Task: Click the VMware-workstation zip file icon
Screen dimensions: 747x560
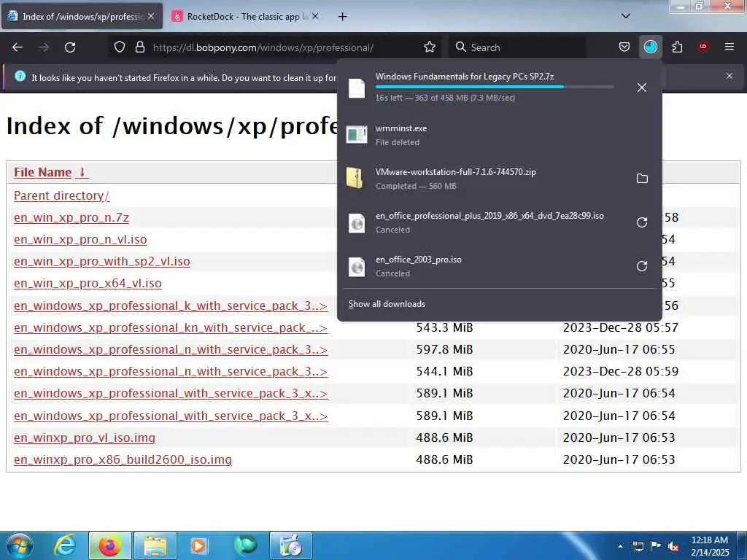Action: point(355,179)
